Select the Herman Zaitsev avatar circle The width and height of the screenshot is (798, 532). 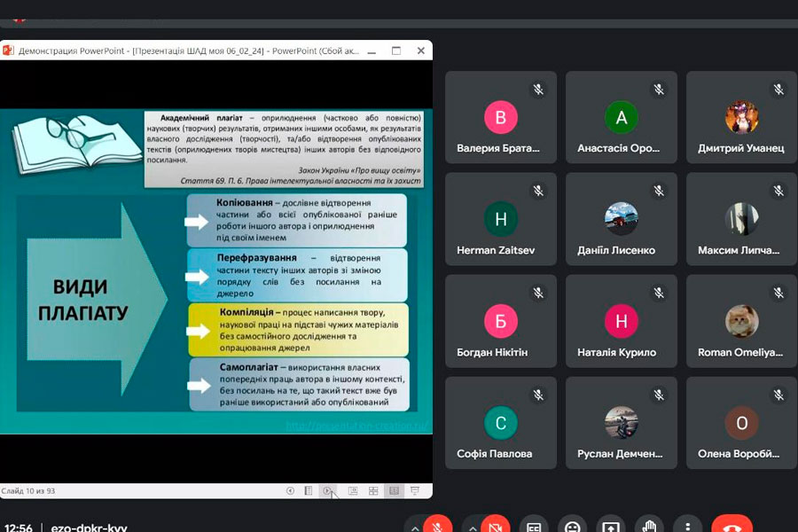pos(501,219)
